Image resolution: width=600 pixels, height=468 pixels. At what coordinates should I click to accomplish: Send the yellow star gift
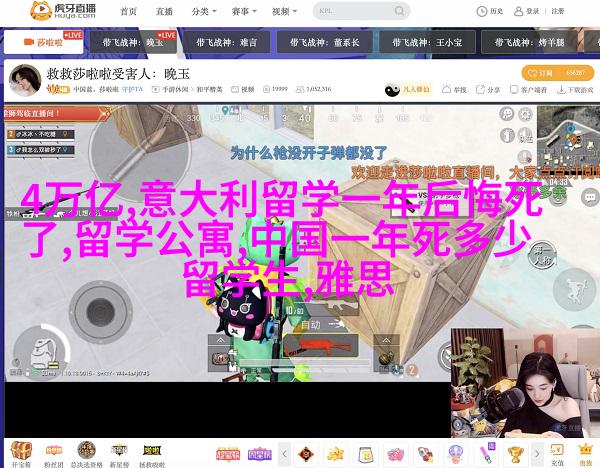pyautogui.click(x=336, y=454)
